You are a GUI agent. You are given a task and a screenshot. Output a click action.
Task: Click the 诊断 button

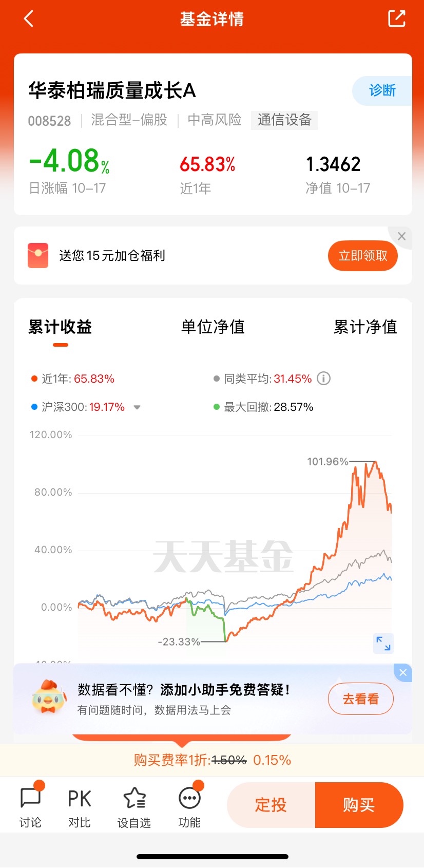(x=382, y=91)
